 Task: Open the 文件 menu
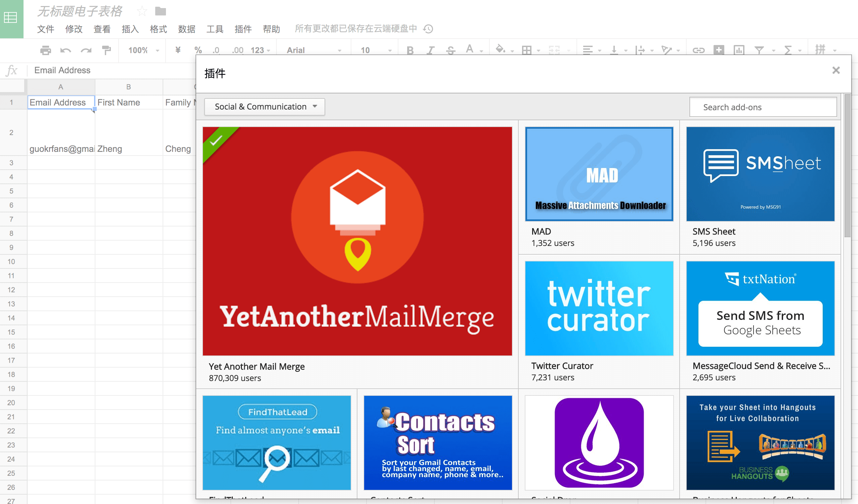pyautogui.click(x=46, y=29)
